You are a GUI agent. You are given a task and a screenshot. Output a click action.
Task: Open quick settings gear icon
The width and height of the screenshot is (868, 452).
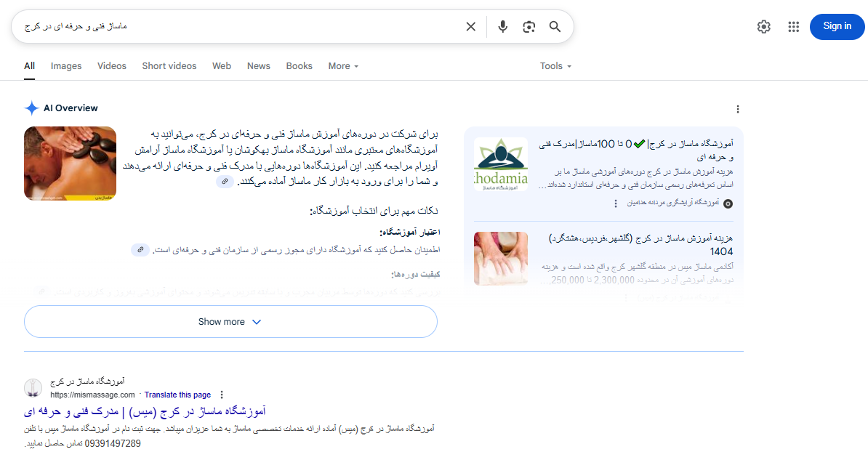click(x=764, y=27)
